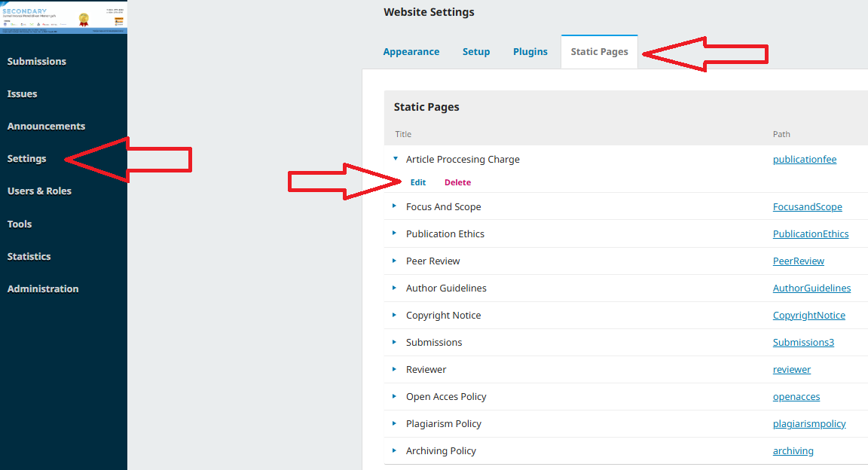This screenshot has height=470, width=868.
Task: Open Submissions in the sidebar
Action: click(37, 61)
